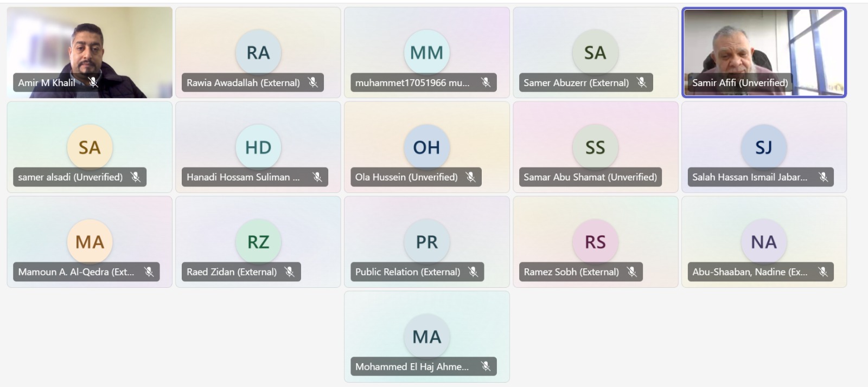This screenshot has height=387, width=868.
Task: Click muted mic icon next to samer alsadi
Action: click(136, 177)
